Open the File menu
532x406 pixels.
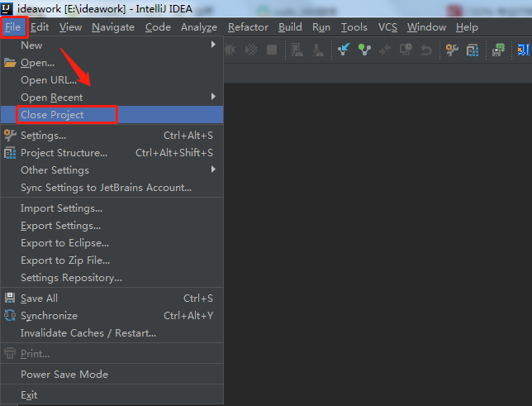[13, 27]
